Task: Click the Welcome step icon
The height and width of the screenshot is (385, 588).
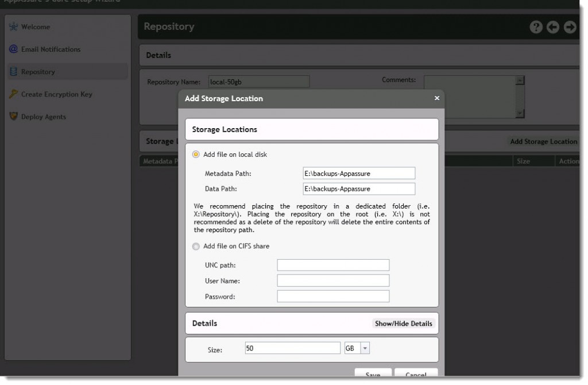Action: 13,26
